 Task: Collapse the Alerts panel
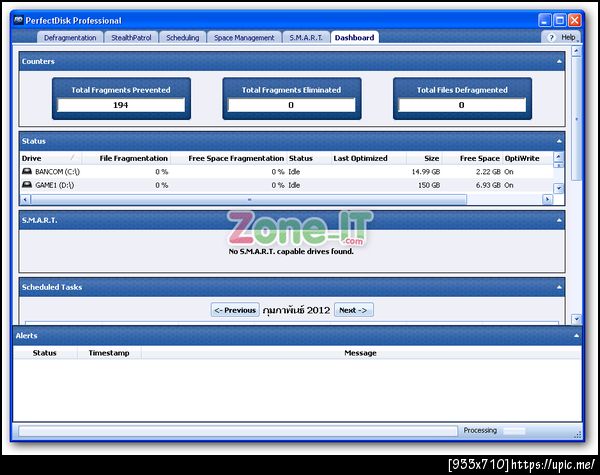(x=576, y=336)
